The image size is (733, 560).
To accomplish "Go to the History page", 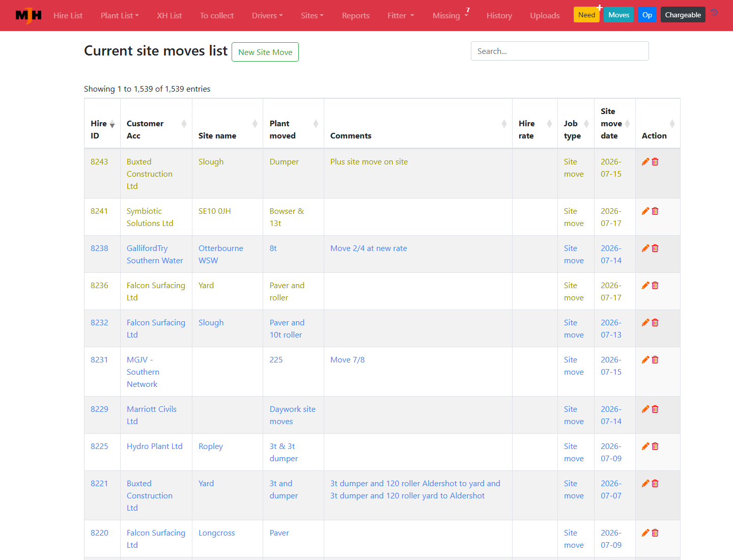I will pos(499,15).
